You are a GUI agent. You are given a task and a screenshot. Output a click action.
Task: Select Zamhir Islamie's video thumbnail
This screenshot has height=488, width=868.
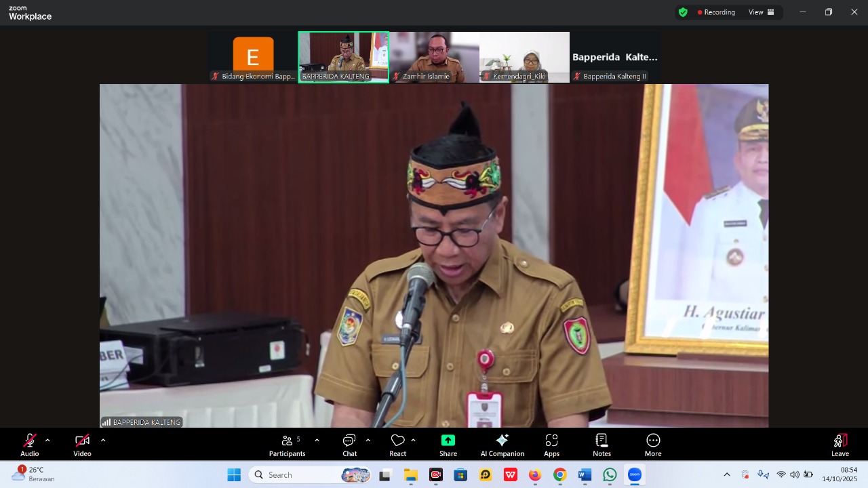(x=434, y=57)
